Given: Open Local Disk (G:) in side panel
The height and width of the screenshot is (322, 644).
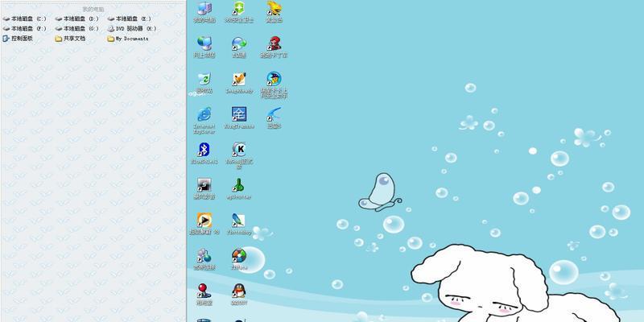Looking at the screenshot, I should (x=77, y=29).
